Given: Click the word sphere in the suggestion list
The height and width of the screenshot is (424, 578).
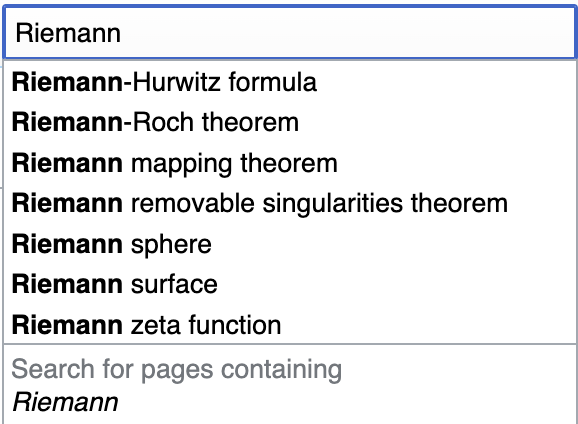Looking at the screenshot, I should click(x=171, y=245).
